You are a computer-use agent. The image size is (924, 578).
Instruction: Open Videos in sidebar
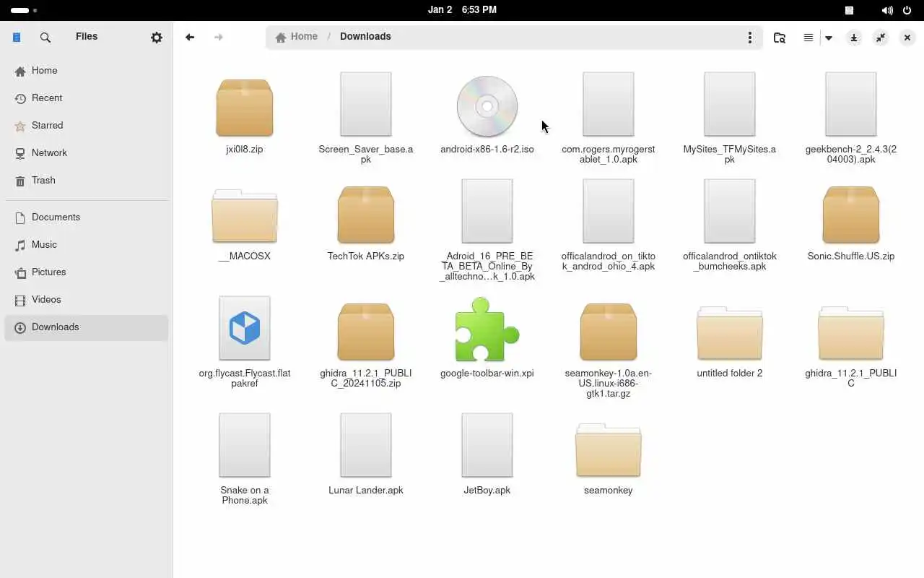click(87, 300)
